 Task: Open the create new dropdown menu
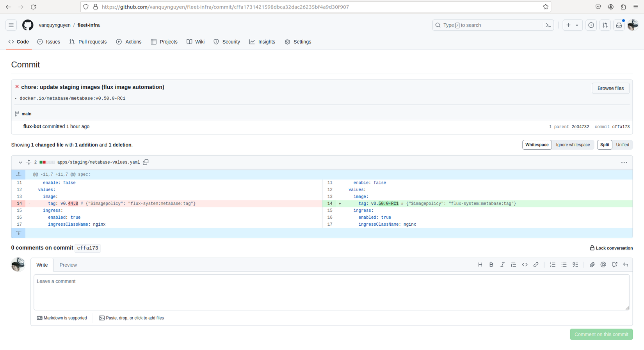point(572,25)
